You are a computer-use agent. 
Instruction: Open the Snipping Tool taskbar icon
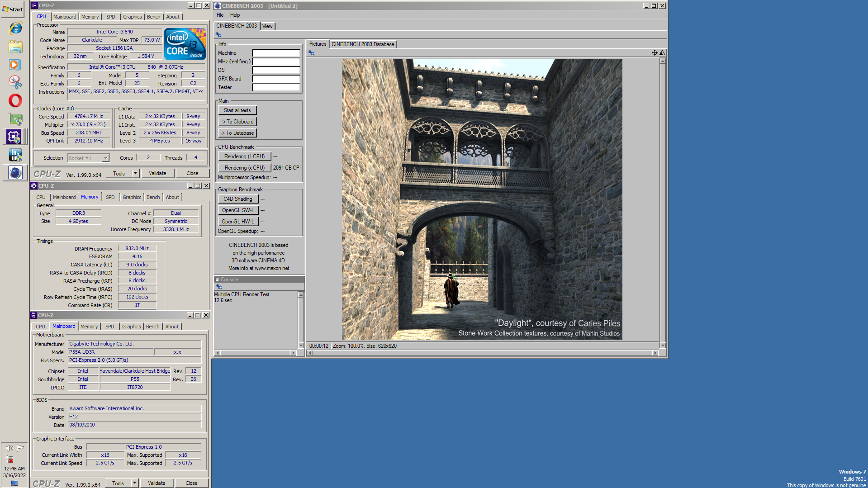coord(15,82)
